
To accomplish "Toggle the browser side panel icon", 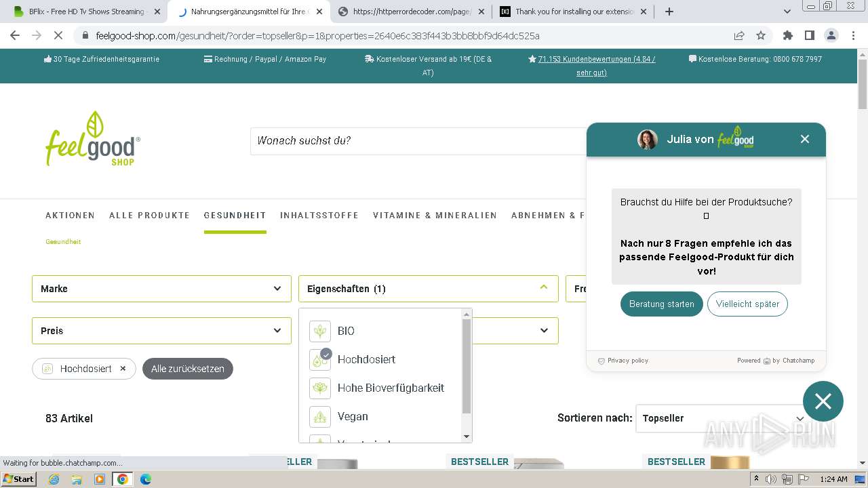I will [809, 35].
